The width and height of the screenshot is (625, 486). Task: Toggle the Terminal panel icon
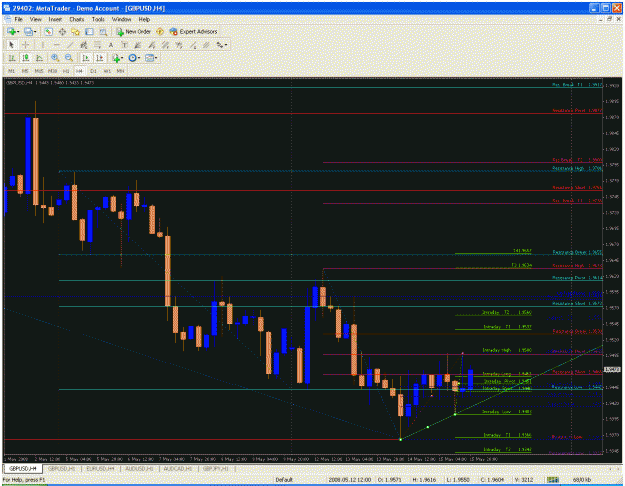pos(89,31)
